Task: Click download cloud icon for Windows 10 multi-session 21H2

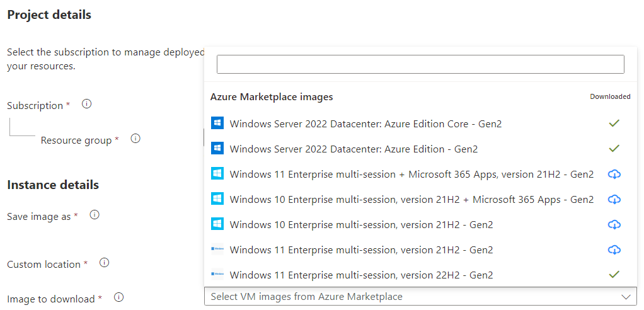Action: pyautogui.click(x=614, y=225)
